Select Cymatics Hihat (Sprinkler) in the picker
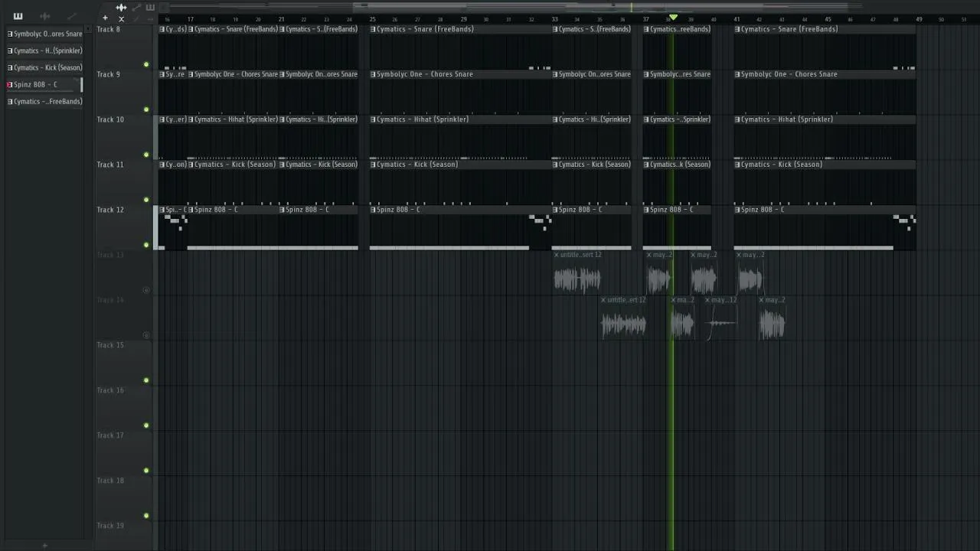This screenshot has width=980, height=551. 44,51
